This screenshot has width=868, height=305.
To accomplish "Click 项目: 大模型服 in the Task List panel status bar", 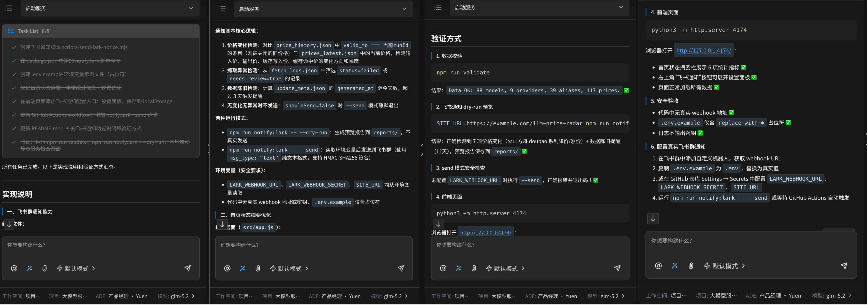I will coord(68,296).
